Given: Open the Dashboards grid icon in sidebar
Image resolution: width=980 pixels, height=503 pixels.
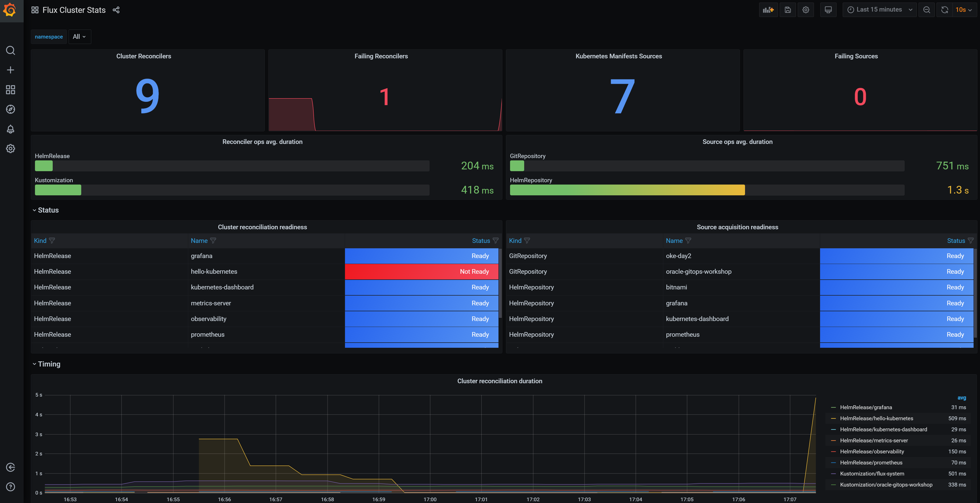Looking at the screenshot, I should (x=11, y=90).
